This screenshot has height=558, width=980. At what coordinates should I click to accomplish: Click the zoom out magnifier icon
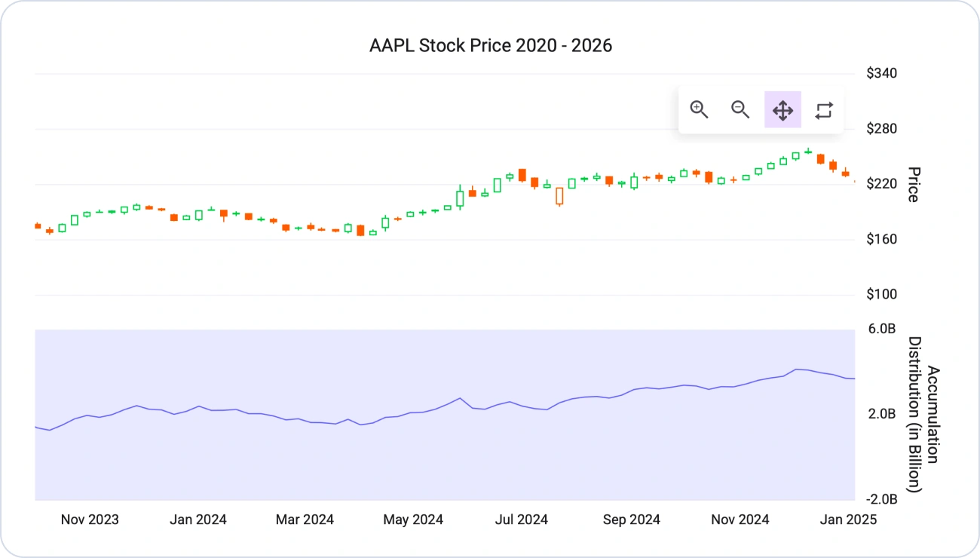(x=741, y=110)
